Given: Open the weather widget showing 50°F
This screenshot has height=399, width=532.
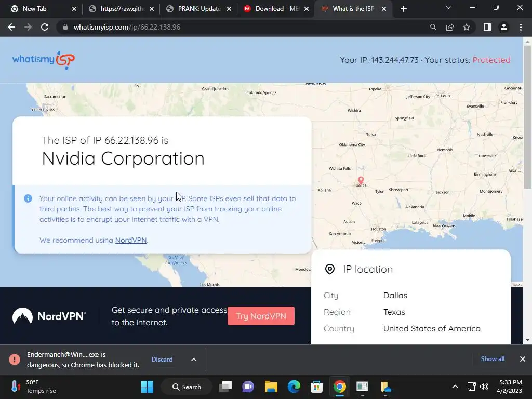Looking at the screenshot, I should coord(33,387).
